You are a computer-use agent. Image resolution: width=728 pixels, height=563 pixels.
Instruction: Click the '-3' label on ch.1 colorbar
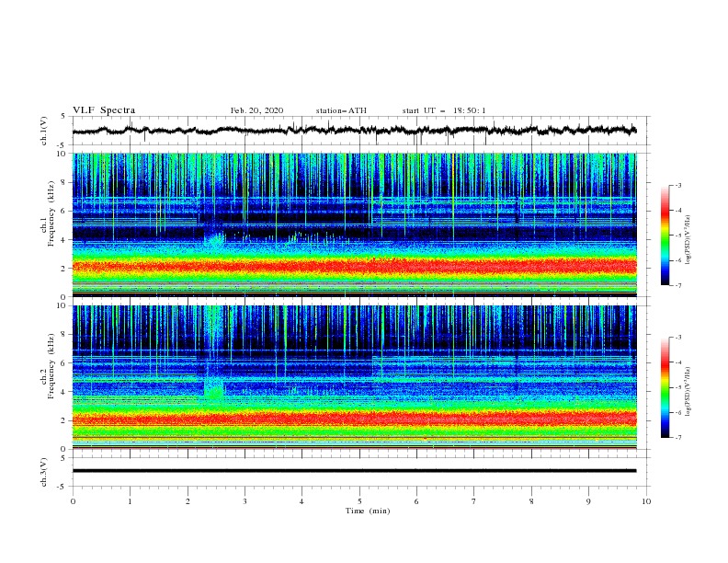point(677,186)
